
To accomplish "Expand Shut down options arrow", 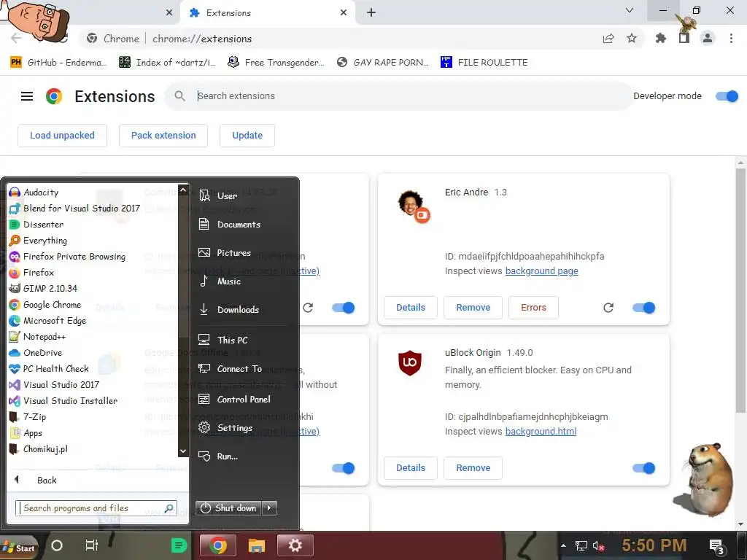I will (x=269, y=508).
